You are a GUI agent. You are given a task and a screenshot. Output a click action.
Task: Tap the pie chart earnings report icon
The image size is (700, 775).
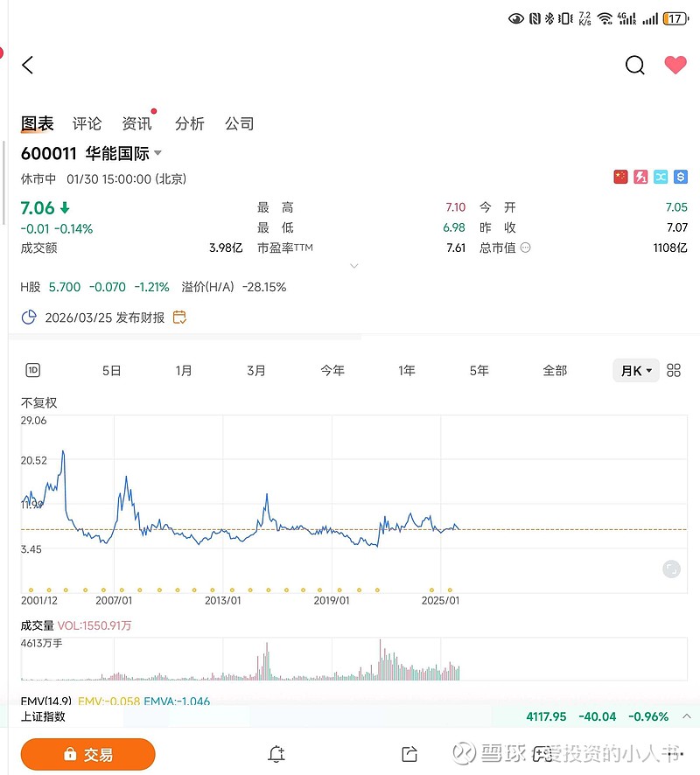pos(29,317)
